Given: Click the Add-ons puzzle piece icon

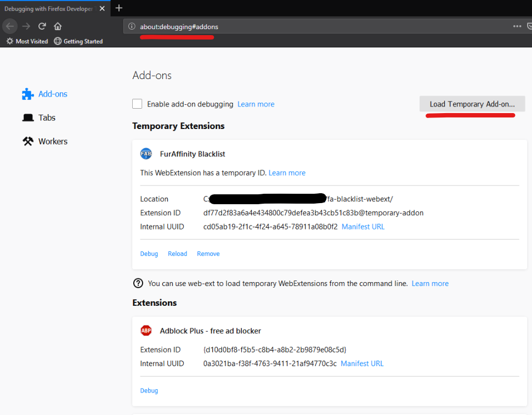Looking at the screenshot, I should pyautogui.click(x=28, y=94).
